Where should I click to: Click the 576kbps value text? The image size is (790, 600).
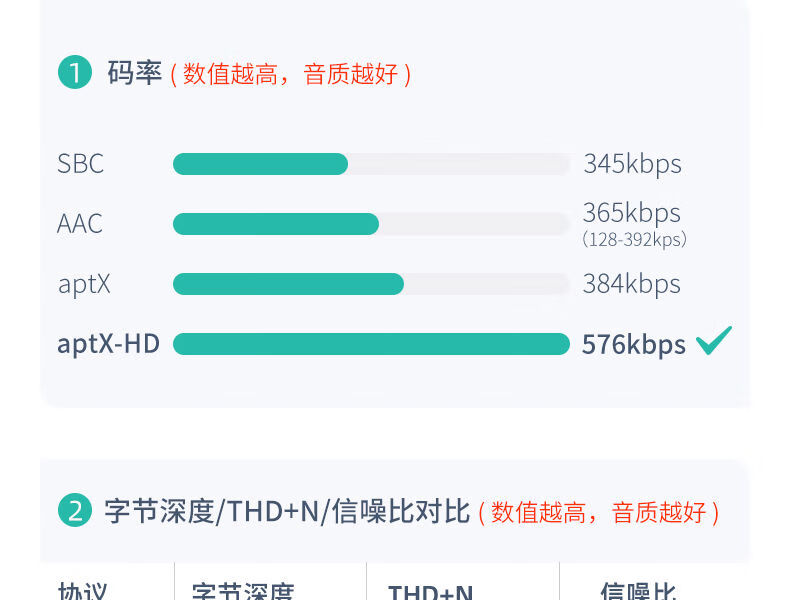coord(634,345)
